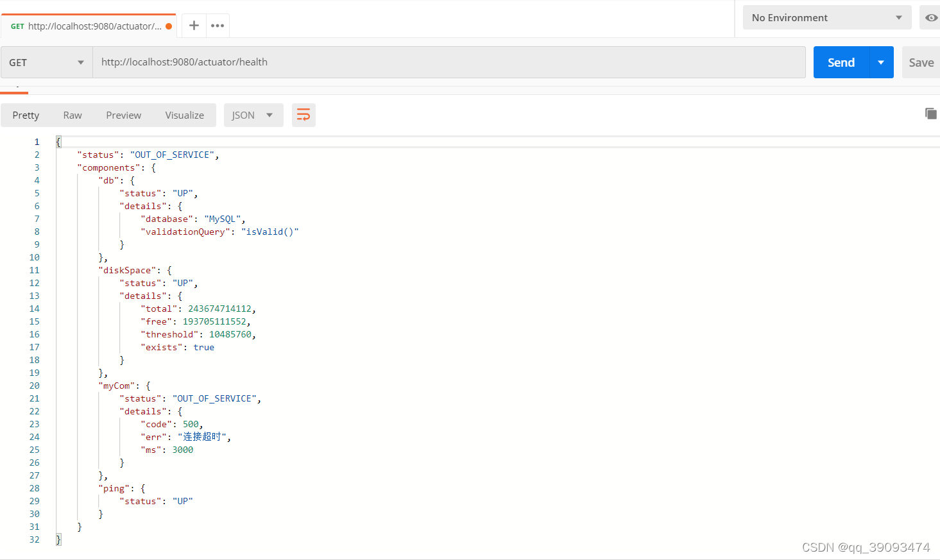Click the exists value true
The image size is (940, 560).
click(x=204, y=347)
